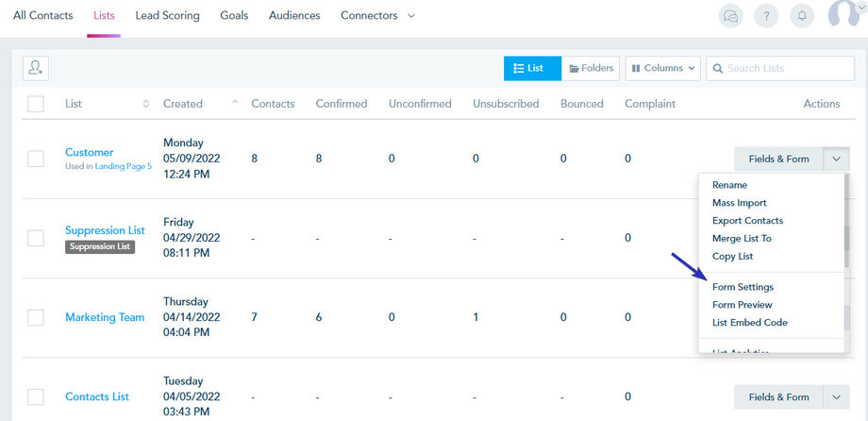This screenshot has height=421, width=868.
Task: Tick the Customer list checkbox
Action: click(x=36, y=159)
